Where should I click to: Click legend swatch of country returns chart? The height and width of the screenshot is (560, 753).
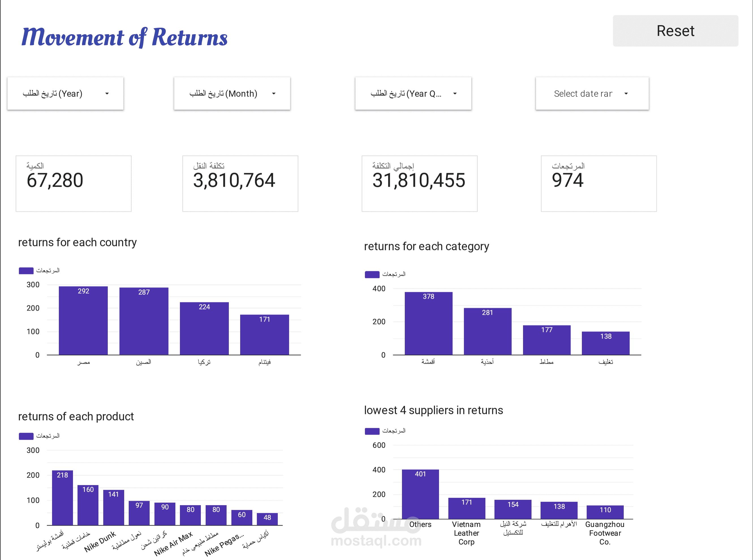point(26,270)
